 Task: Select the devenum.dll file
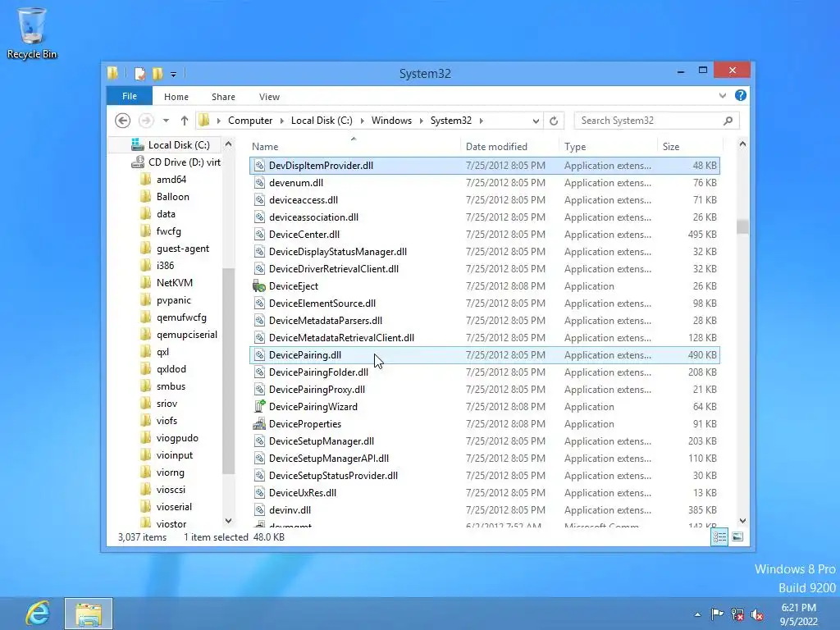click(x=484, y=183)
